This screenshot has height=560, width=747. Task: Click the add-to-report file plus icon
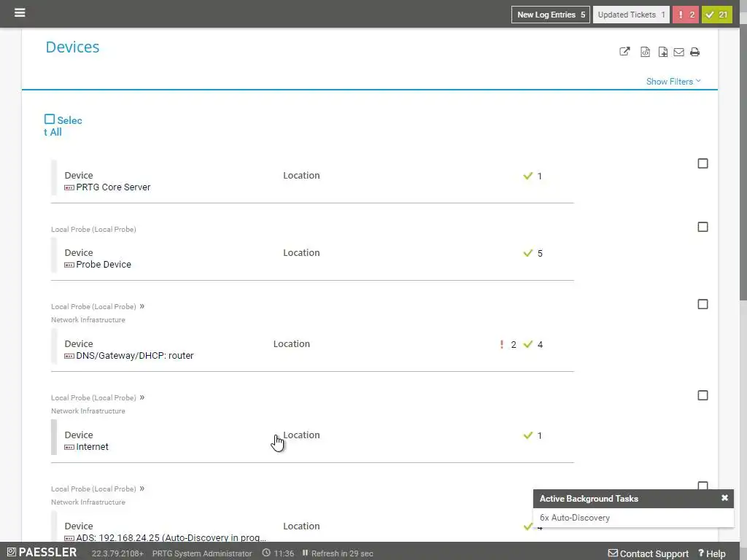click(x=662, y=52)
